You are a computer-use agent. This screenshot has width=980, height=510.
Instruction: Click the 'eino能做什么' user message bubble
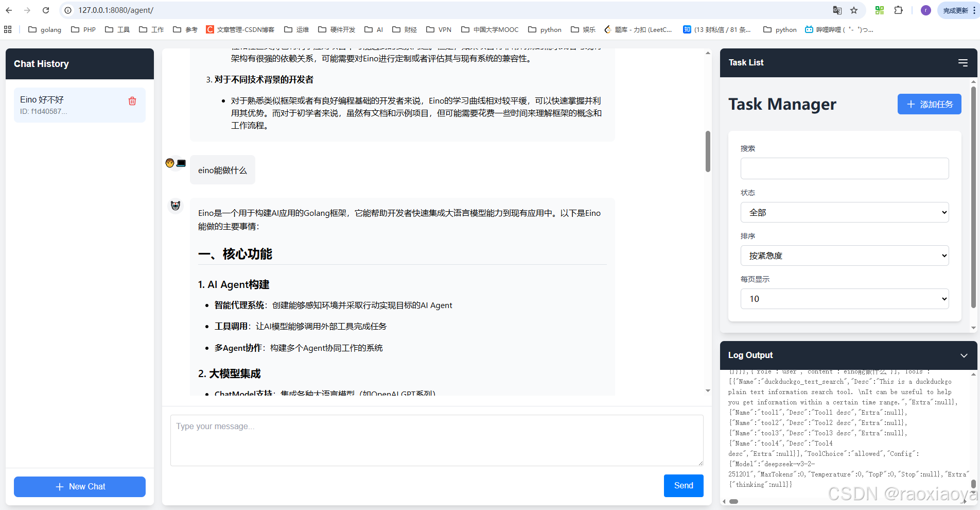click(x=222, y=170)
